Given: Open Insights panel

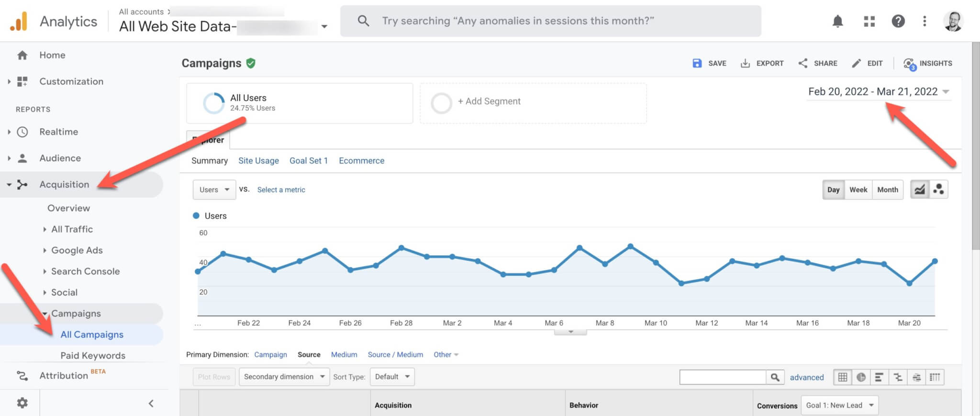Looking at the screenshot, I should coord(927,63).
